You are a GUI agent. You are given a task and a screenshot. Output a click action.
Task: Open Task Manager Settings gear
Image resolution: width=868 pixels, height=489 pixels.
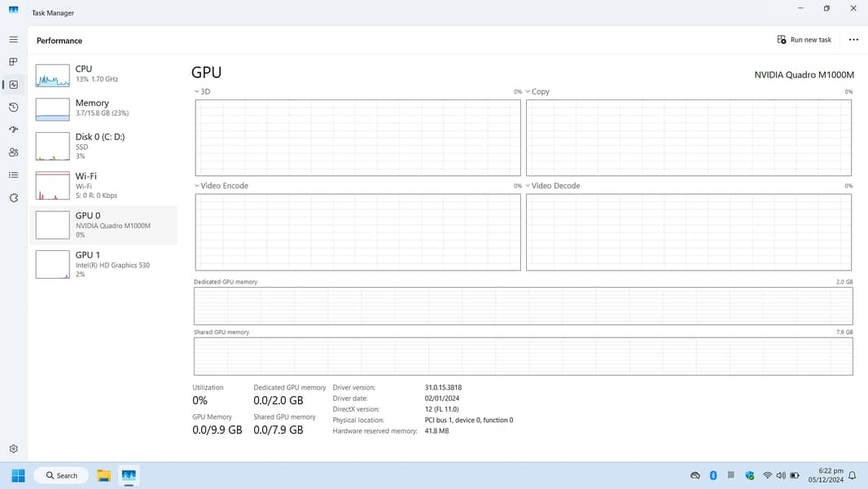pyautogui.click(x=13, y=449)
